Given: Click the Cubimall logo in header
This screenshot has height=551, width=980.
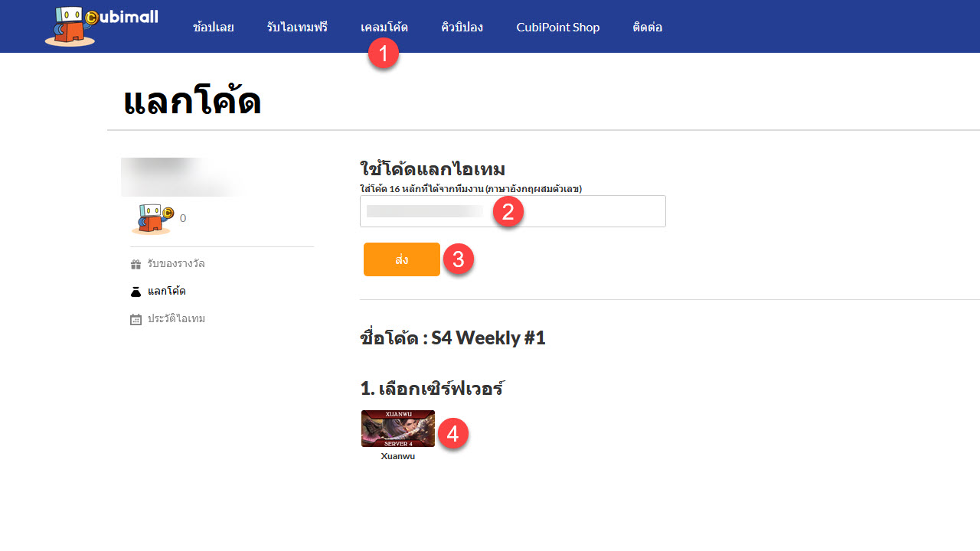Looking at the screenshot, I should click(x=101, y=26).
